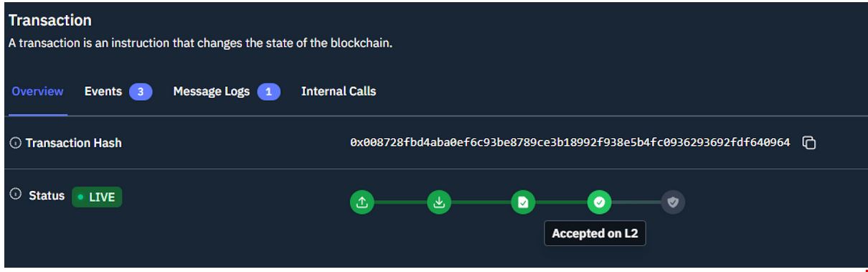The height and width of the screenshot is (272, 868).
Task: Click the Events count badge showing 3
Action: [141, 92]
